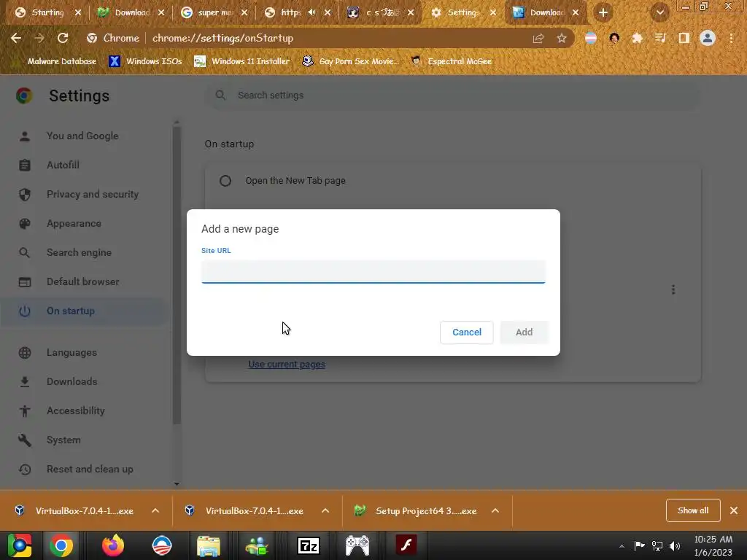Image resolution: width=747 pixels, height=560 pixels.
Task: Click the share page icon in address bar
Action: point(538,38)
